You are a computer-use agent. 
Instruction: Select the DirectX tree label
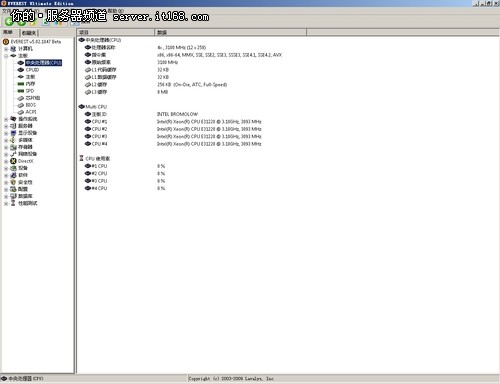(x=26, y=161)
